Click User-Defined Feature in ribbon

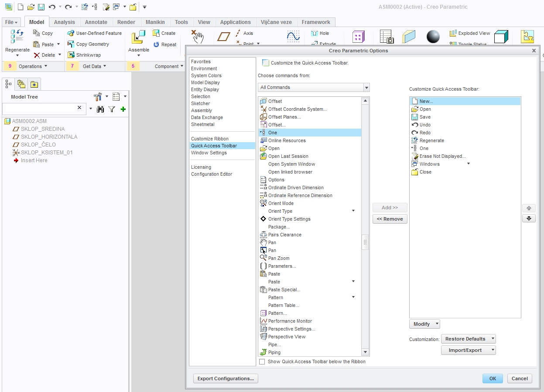coord(94,33)
